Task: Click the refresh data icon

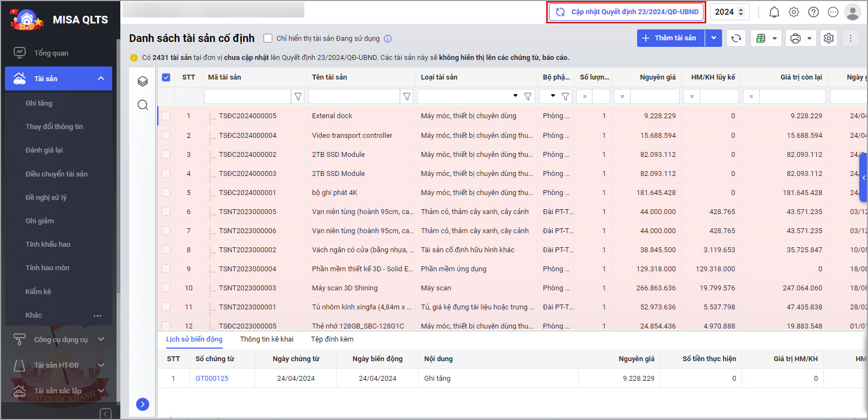Action: (x=736, y=38)
